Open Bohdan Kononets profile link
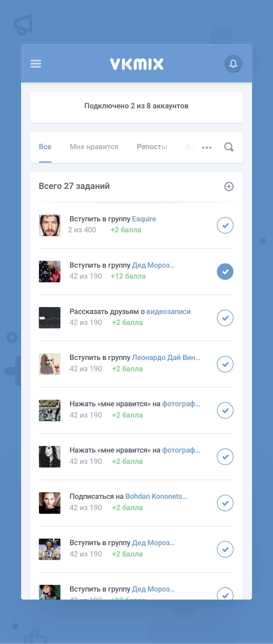The width and height of the screenshot is (273, 644). tap(156, 496)
